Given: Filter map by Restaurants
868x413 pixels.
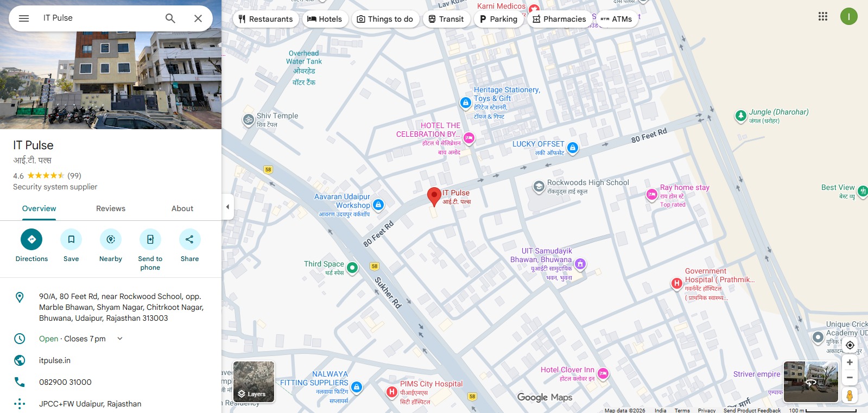Looking at the screenshot, I should tap(265, 19).
